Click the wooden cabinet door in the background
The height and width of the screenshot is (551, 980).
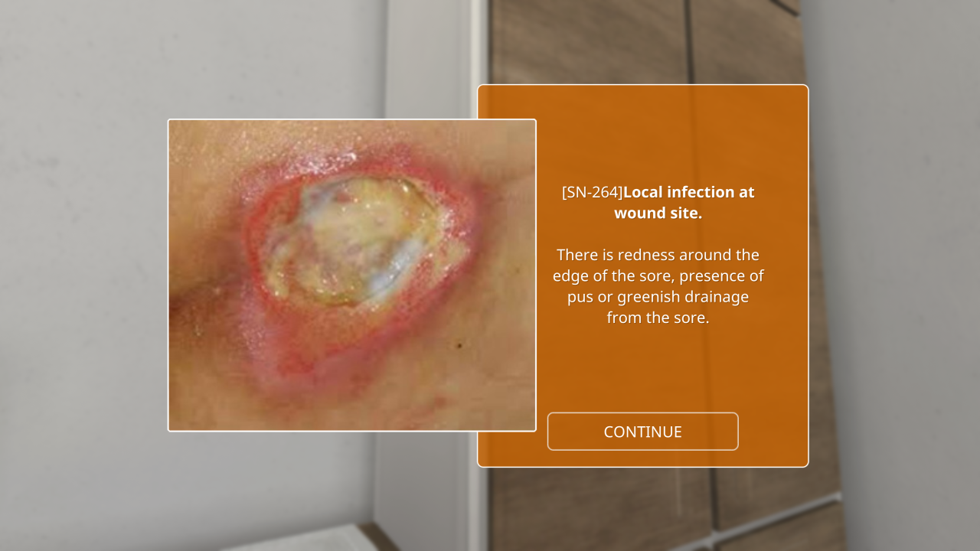click(590, 42)
